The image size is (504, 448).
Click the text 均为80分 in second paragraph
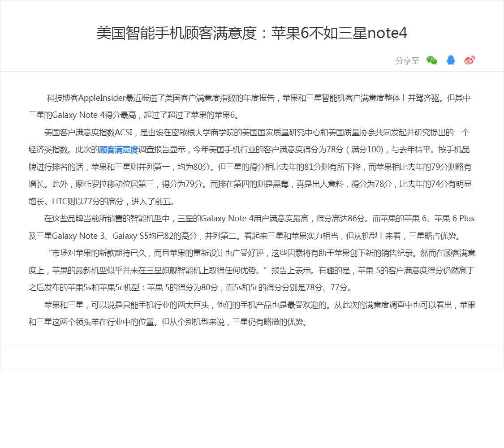click(x=194, y=167)
